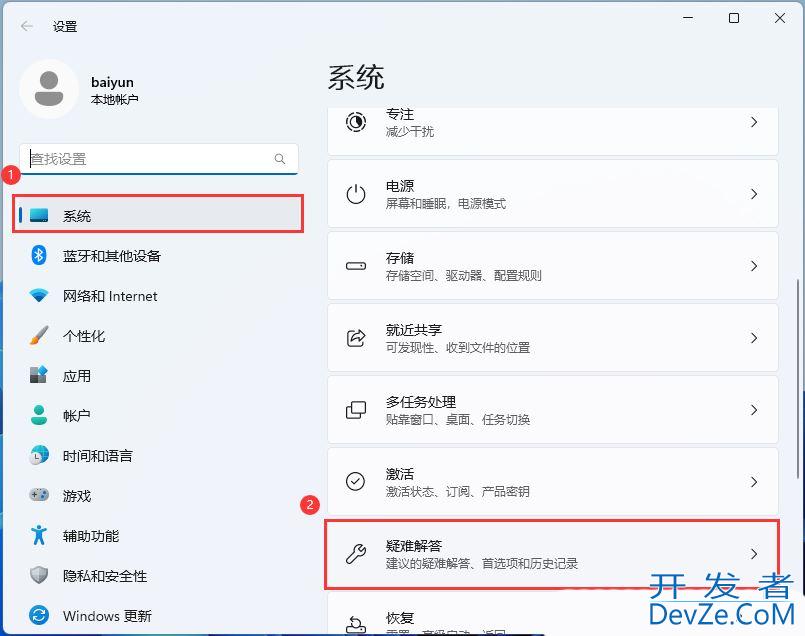Minimize the Settings window
The height and width of the screenshot is (636, 805).
pyautogui.click(x=688, y=18)
